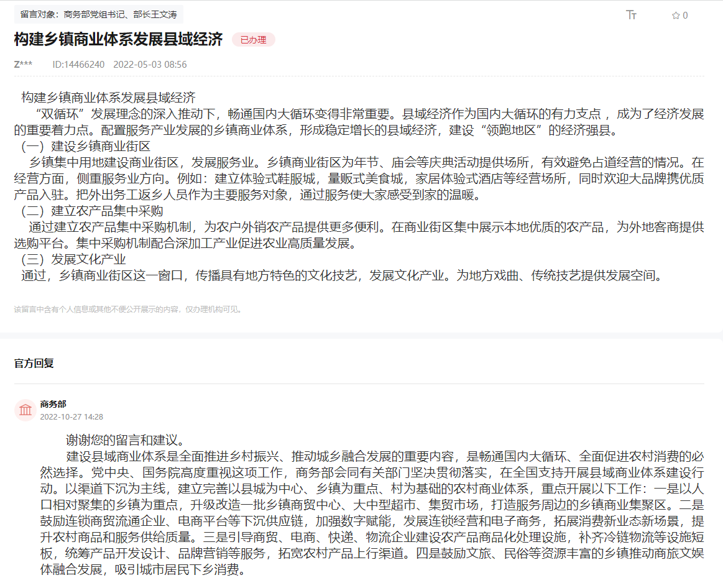Open the 留言对象 recipient tag
723x588 pixels.
pos(98,14)
